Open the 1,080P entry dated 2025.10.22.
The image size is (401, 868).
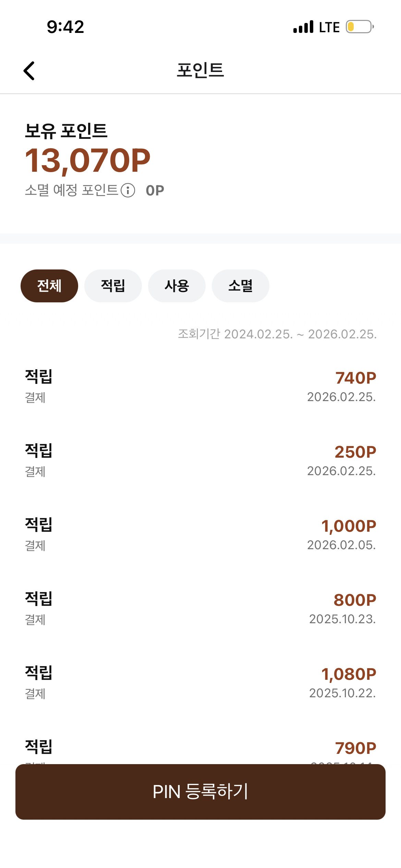pyautogui.click(x=200, y=683)
